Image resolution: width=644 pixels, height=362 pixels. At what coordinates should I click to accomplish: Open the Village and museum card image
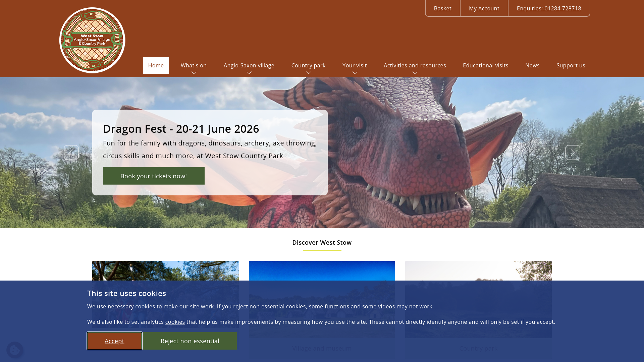click(322, 300)
